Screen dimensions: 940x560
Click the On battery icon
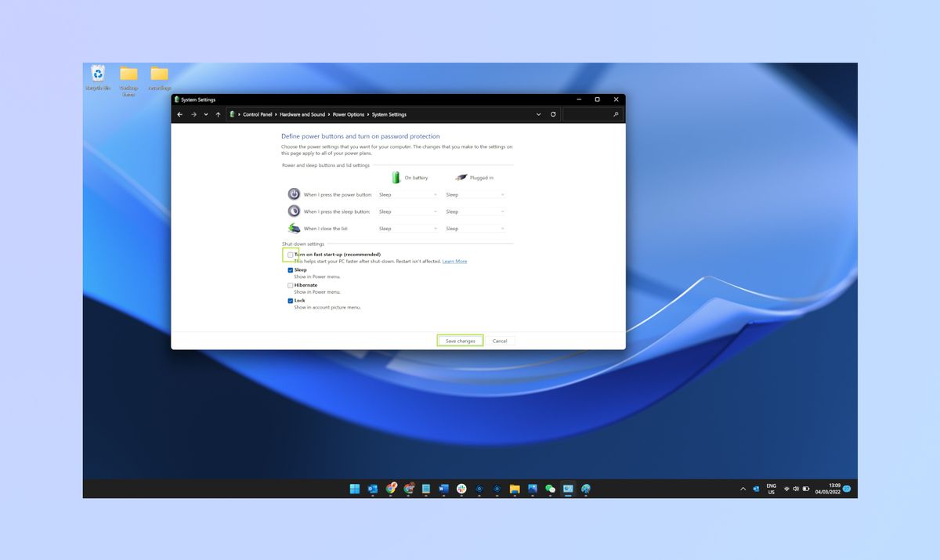click(x=396, y=177)
